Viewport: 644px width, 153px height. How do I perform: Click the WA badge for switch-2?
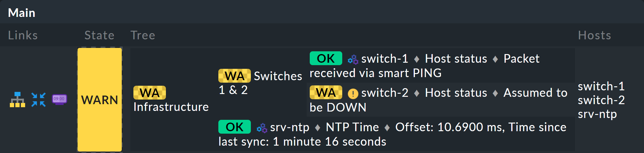pyautogui.click(x=326, y=92)
